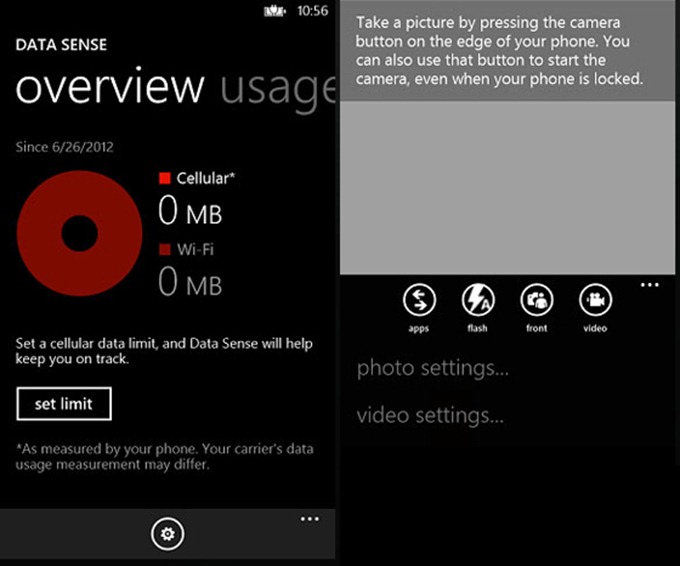
Task: Switch to video mode icon
Action: click(595, 300)
